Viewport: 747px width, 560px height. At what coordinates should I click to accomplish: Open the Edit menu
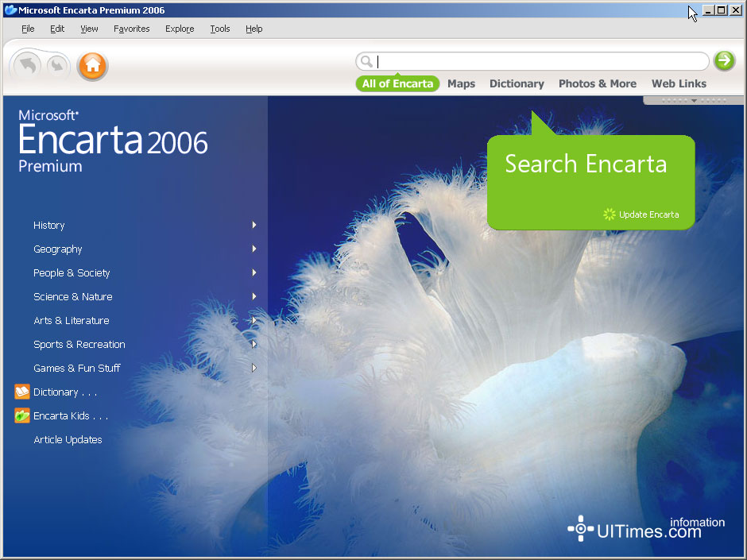(57, 29)
